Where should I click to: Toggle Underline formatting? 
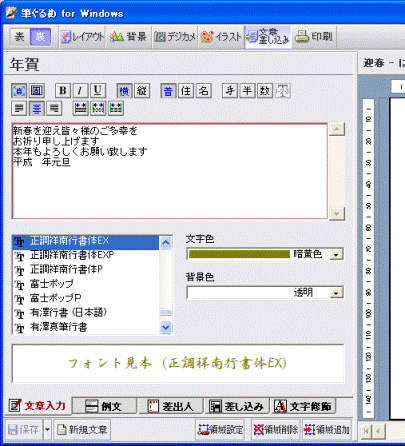(98, 91)
